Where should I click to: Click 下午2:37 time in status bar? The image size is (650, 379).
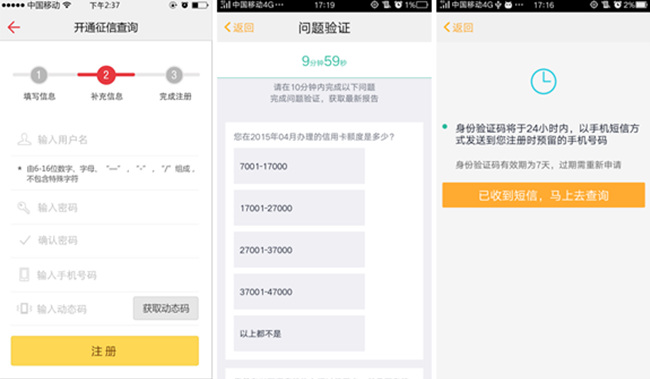(105, 5)
